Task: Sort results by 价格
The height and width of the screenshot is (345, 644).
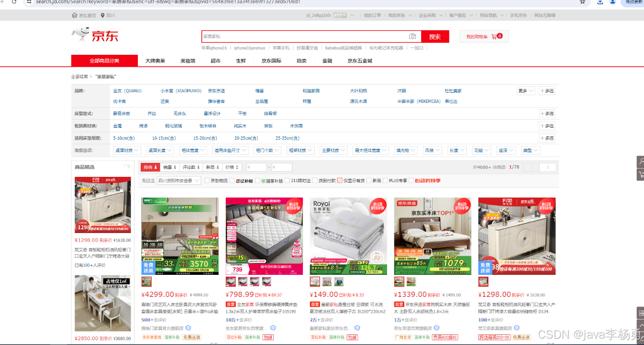Action: click(x=232, y=167)
